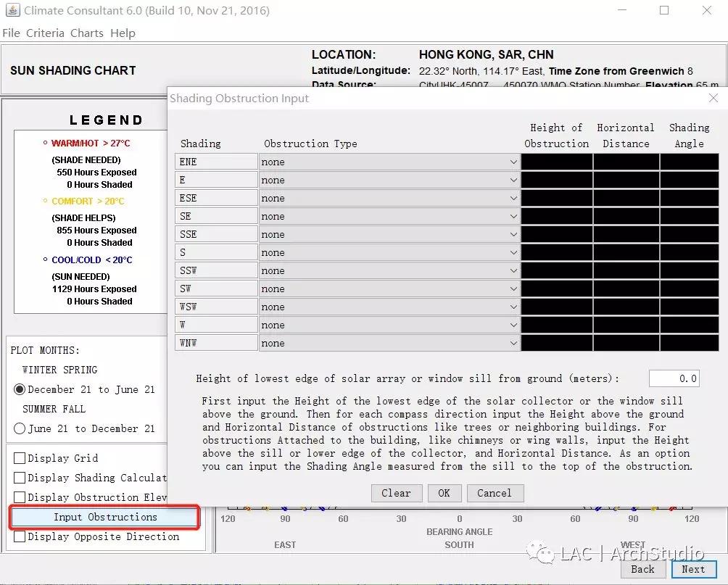Click the Obstruction Type column header
Viewport: 728px width, 585px height.
coord(310,144)
